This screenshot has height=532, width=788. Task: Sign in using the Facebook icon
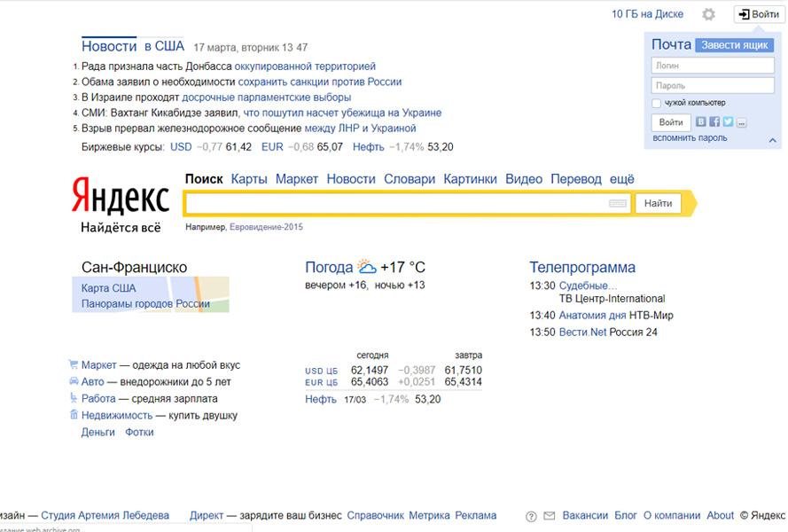(714, 122)
